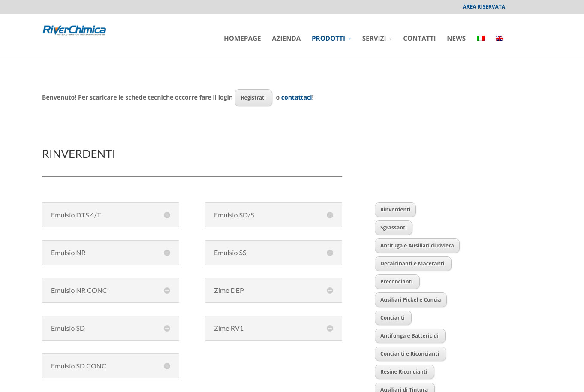This screenshot has height=392, width=584.
Task: Open Antifunga e Battericidi category
Action: pos(410,336)
